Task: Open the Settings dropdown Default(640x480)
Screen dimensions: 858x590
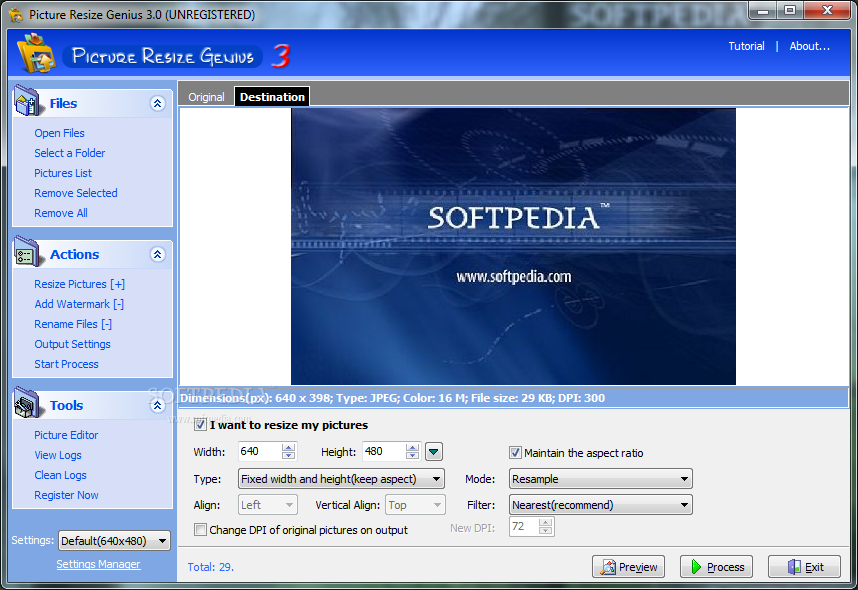Action: 114,541
